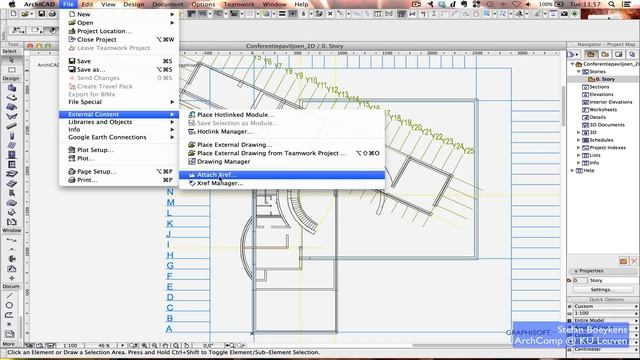The image size is (640, 360).
Task: Click the Spotlight search icon in menu bar
Action: pyautogui.click(x=611, y=4)
